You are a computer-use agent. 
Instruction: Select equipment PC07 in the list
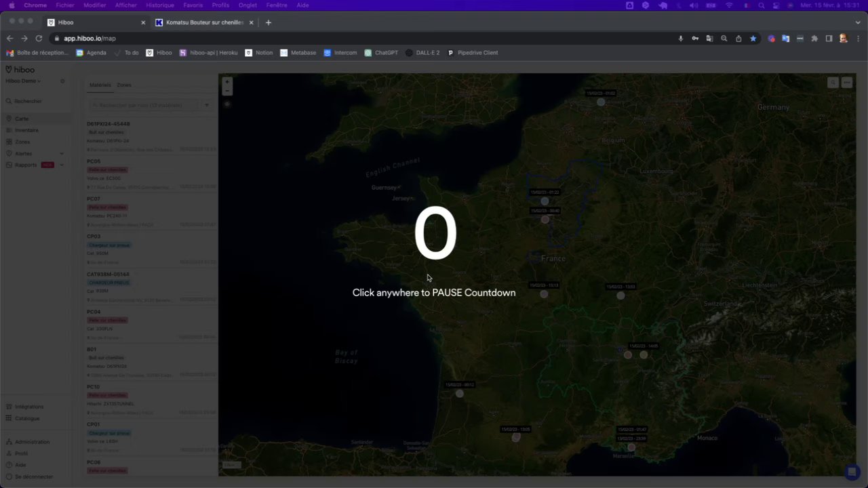tap(151, 212)
